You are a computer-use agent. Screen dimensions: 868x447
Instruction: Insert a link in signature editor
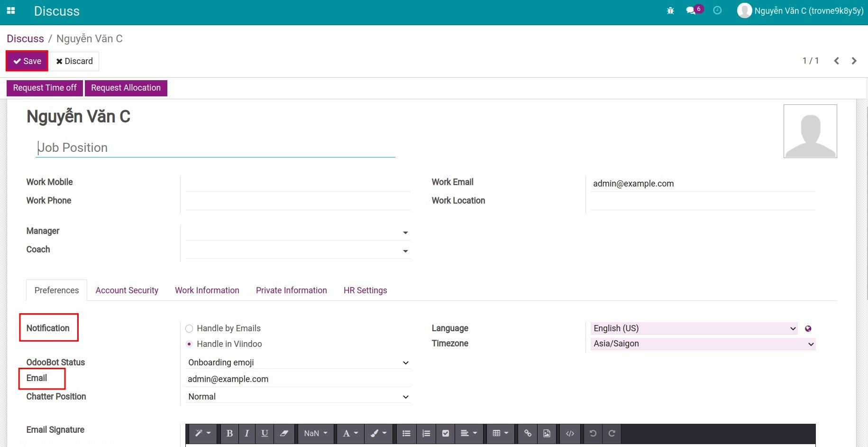click(528, 433)
